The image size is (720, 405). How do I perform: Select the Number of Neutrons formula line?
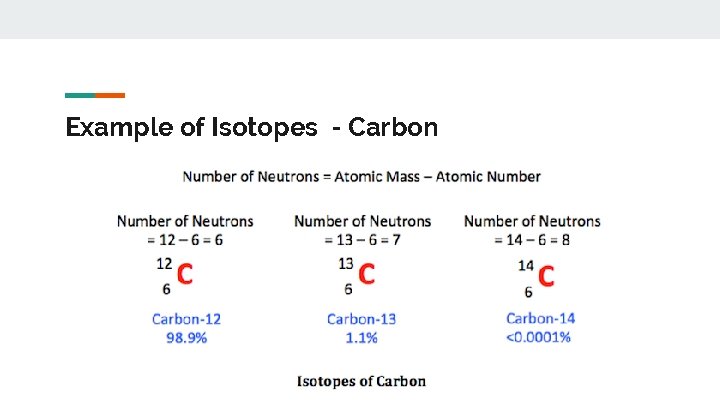[x=361, y=177]
